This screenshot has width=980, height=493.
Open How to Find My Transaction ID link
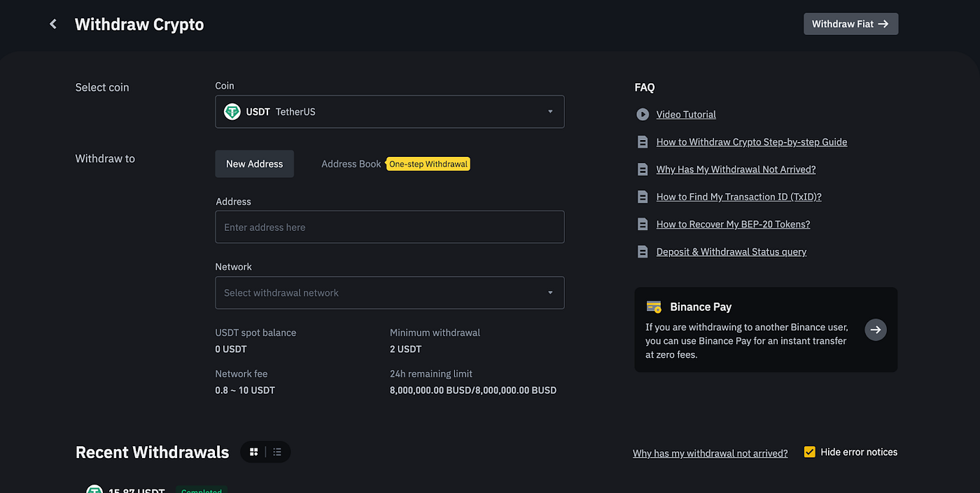click(738, 197)
